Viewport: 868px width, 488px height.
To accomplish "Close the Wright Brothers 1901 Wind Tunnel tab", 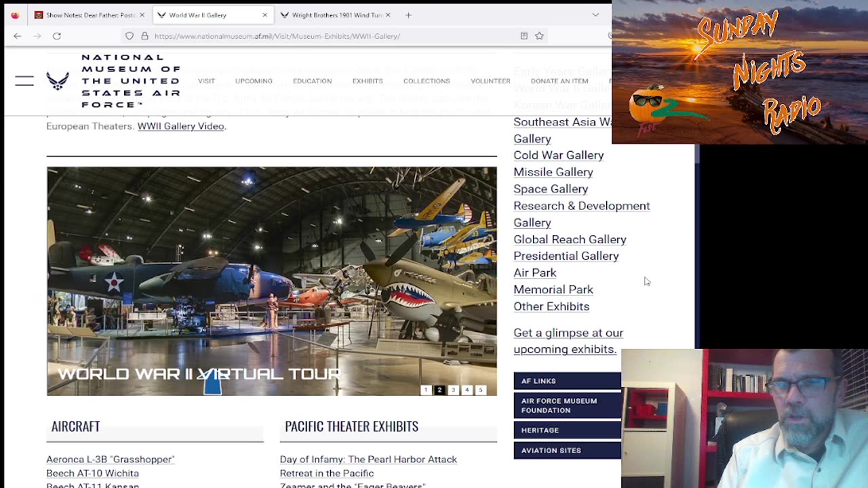I will (x=388, y=15).
